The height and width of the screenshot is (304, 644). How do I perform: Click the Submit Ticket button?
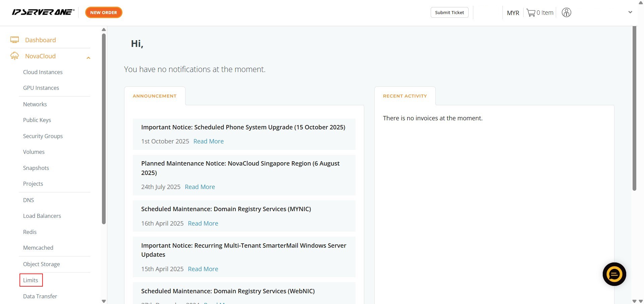point(449,12)
